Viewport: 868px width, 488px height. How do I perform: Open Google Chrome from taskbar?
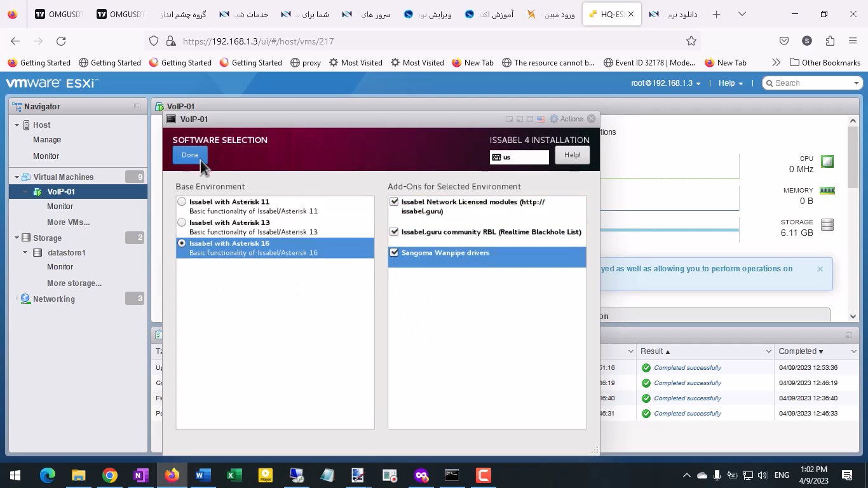pos(110,475)
